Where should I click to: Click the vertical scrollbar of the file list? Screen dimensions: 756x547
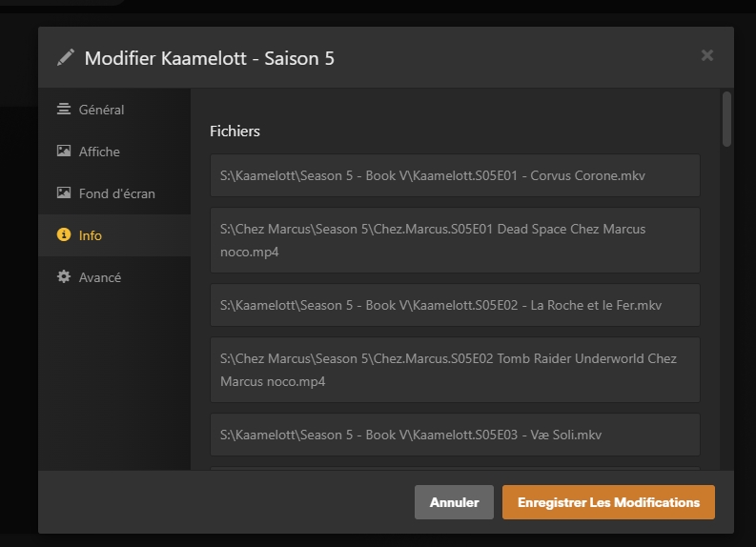[x=726, y=119]
